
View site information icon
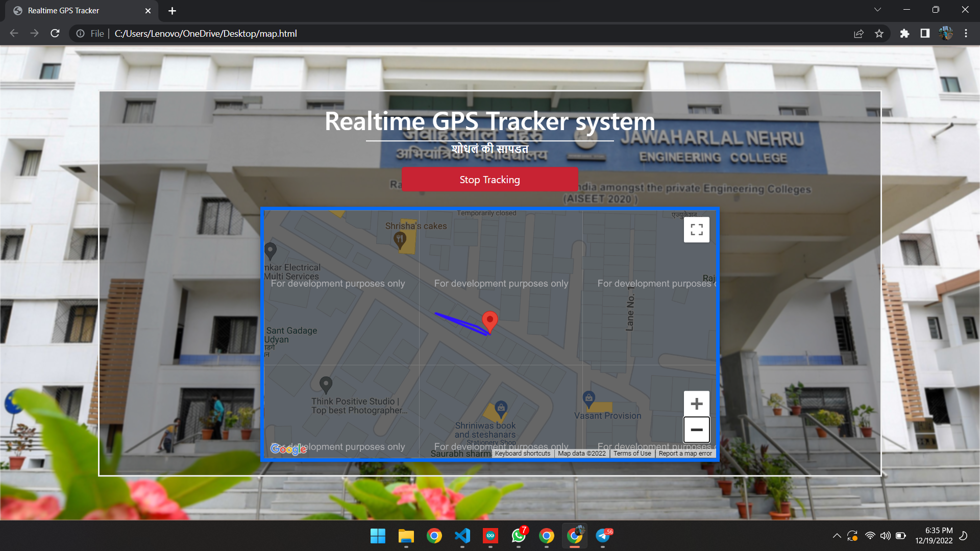(x=80, y=33)
